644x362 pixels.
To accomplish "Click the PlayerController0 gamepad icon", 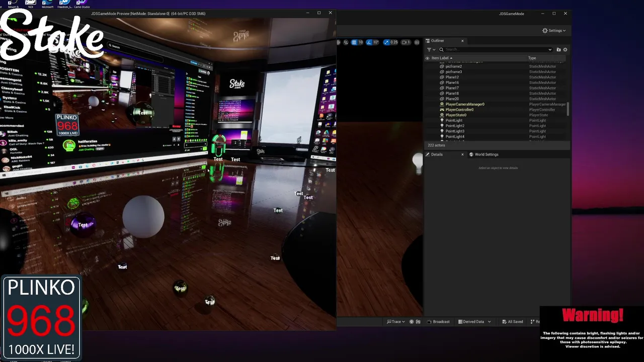I will [442, 110].
